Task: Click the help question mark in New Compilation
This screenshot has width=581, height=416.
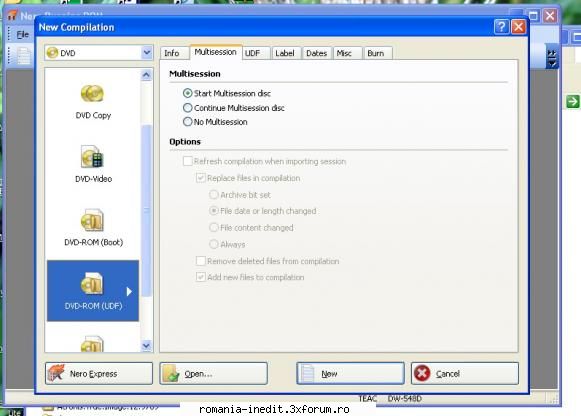Action: 501,27
